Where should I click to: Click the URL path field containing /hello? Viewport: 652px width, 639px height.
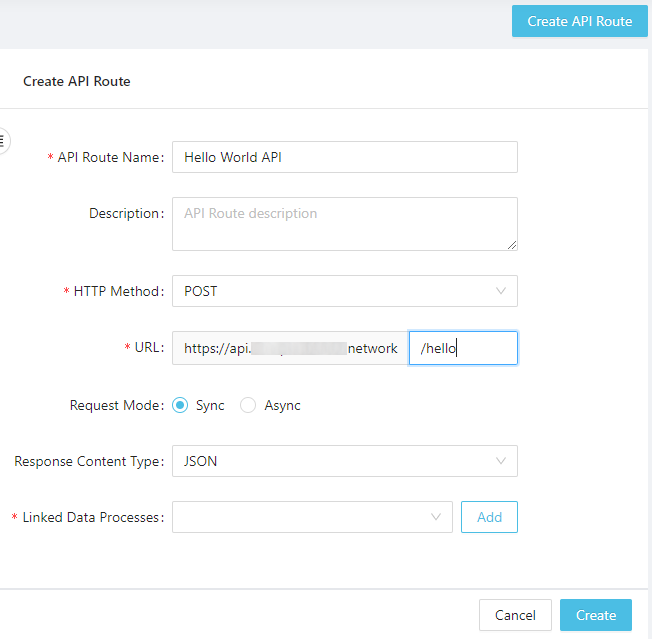[463, 348]
